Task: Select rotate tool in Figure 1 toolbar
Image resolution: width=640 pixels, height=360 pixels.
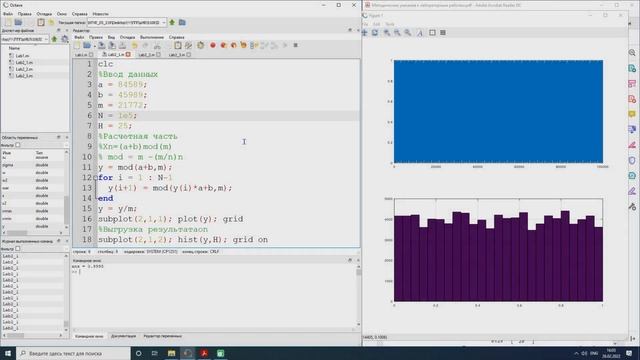Action: [x=375, y=33]
